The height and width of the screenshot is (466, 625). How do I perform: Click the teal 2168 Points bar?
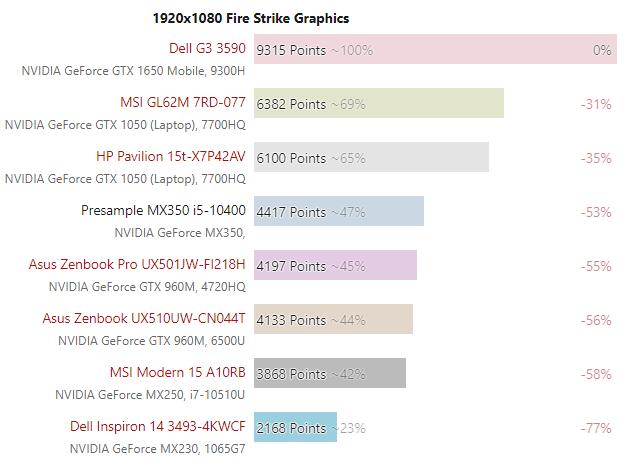tap(295, 427)
